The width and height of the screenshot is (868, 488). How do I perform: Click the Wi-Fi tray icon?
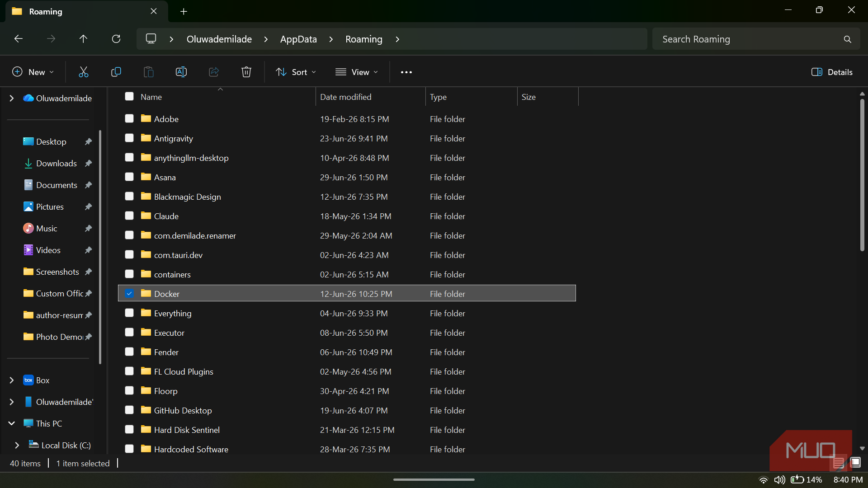point(764,480)
